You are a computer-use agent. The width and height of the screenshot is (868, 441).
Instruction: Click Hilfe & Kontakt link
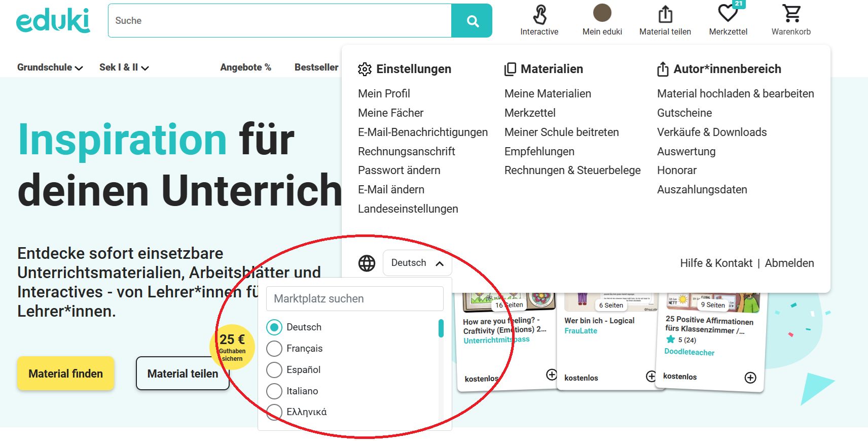(x=716, y=263)
